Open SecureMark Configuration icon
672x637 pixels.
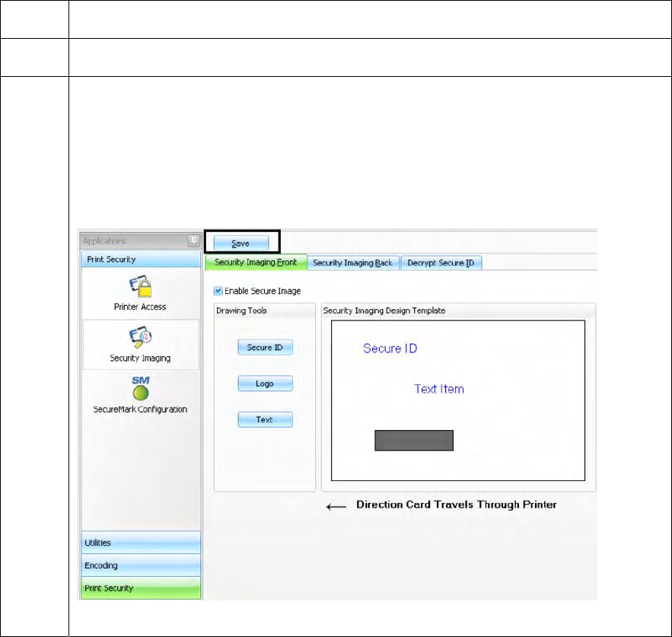click(141, 388)
